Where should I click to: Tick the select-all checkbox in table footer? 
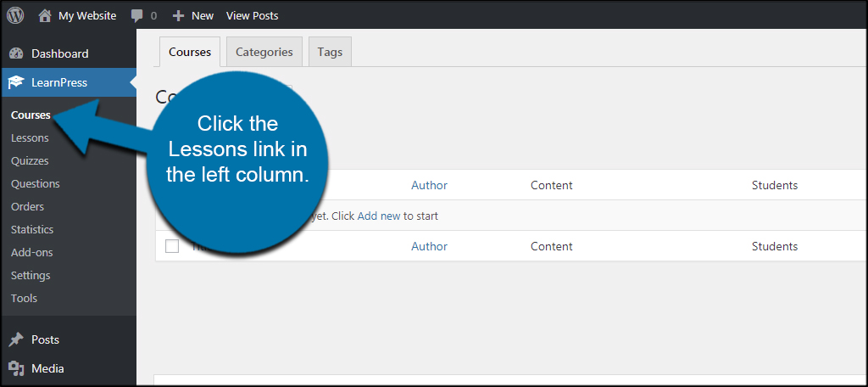click(172, 246)
